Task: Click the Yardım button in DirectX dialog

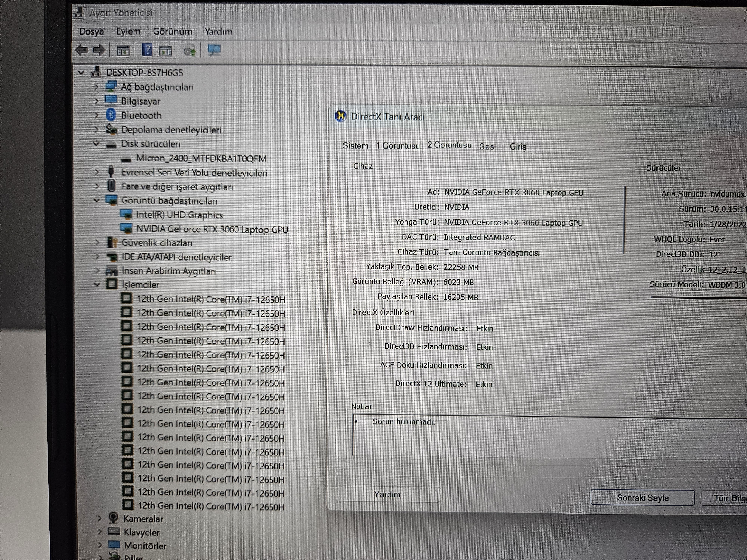Action: pos(387,494)
